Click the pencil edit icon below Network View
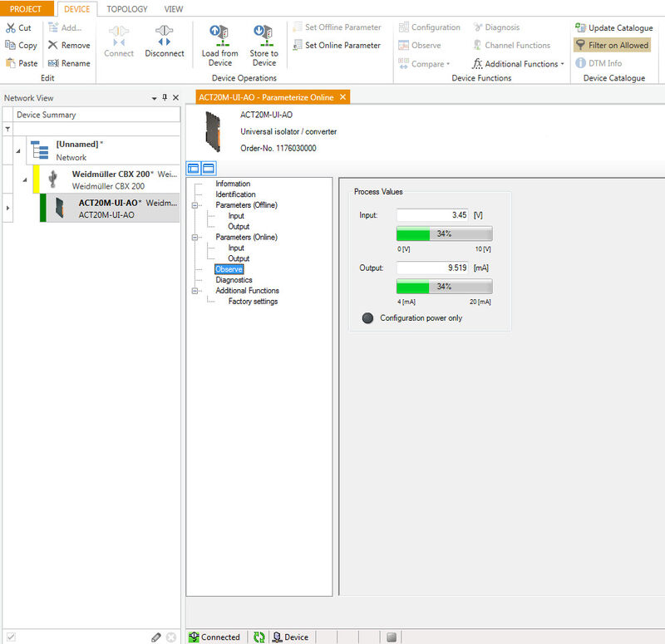Image resolution: width=665 pixels, height=644 pixels. pos(156,637)
